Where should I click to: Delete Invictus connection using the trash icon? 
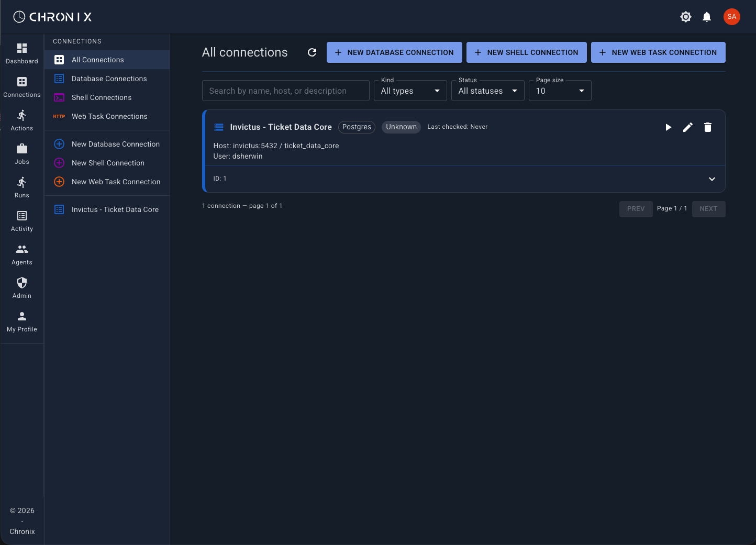708,127
